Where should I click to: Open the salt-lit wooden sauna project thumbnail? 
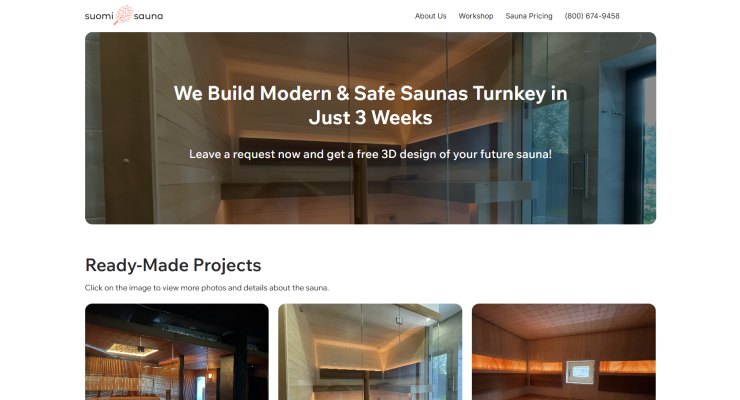coord(563,352)
